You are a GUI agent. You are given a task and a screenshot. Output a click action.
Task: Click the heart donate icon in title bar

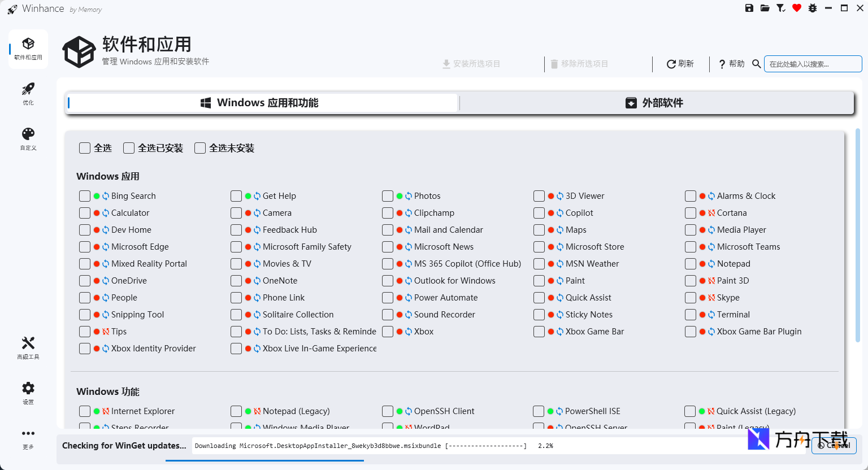[x=796, y=8]
